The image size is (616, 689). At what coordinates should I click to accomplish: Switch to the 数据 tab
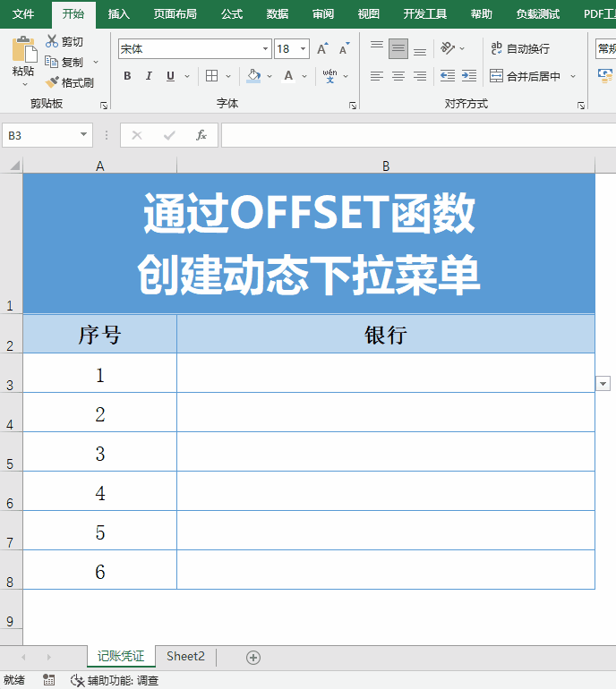pyautogui.click(x=278, y=14)
